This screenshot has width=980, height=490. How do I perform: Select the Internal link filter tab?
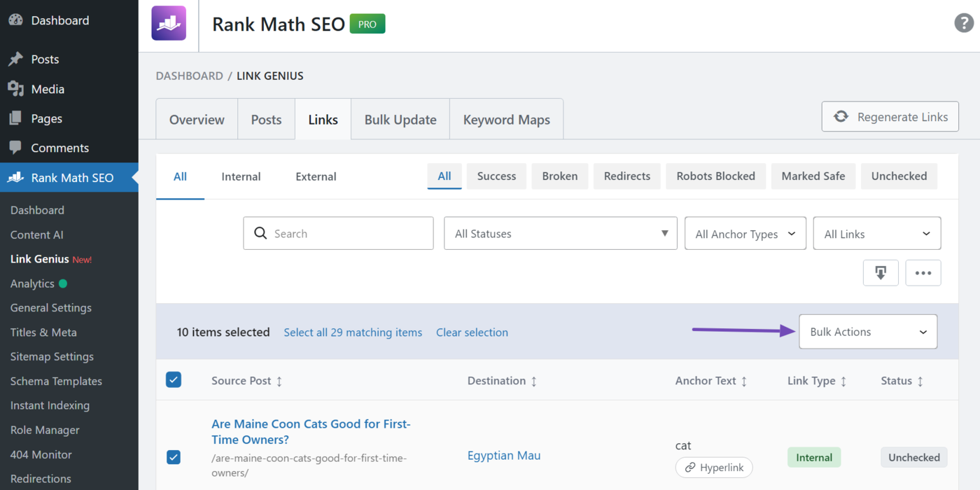point(241,176)
